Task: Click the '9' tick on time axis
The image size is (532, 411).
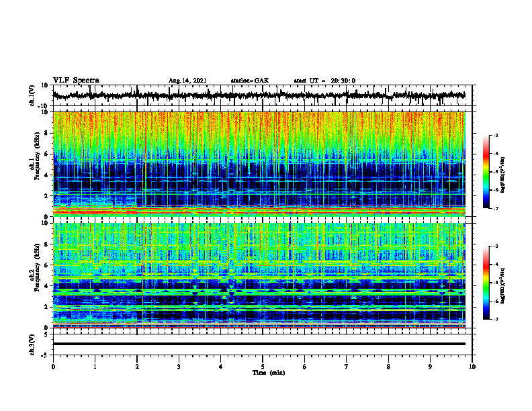Action: tap(430, 367)
